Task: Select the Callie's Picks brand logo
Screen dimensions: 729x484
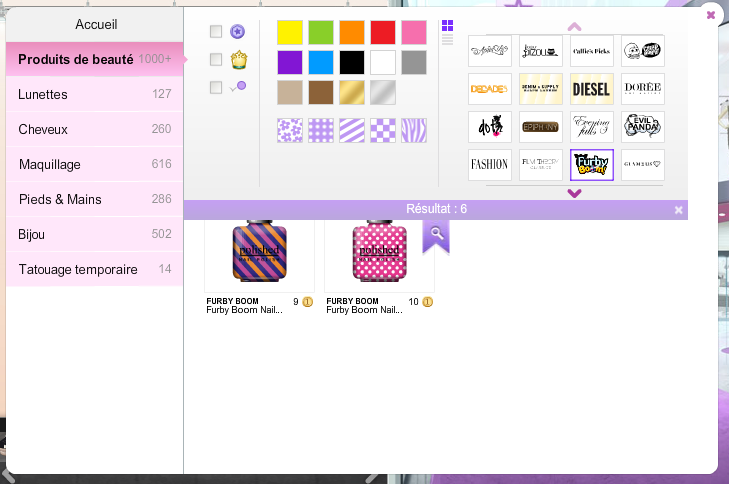Action: 591,51
